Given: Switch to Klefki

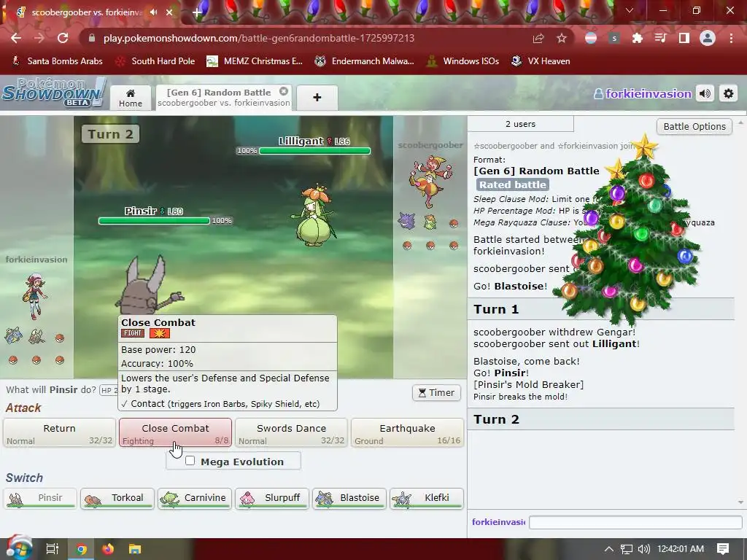Looking at the screenshot, I should [x=426, y=499].
